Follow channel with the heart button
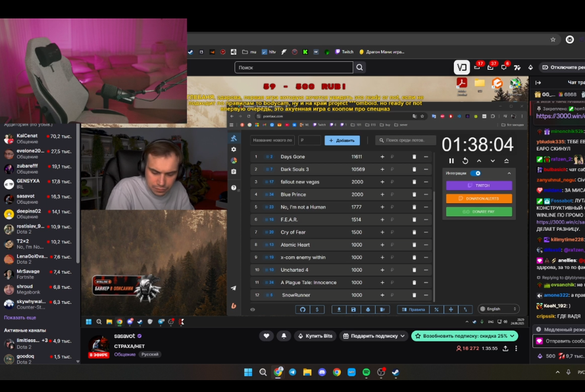Viewport: 585px width, 392px height. point(267,336)
